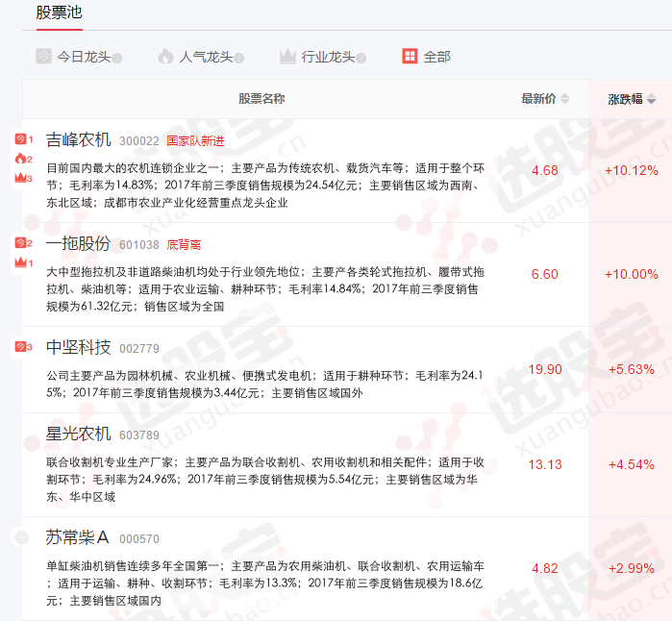
Task: Open the 股票池 tab
Action: (x=60, y=12)
